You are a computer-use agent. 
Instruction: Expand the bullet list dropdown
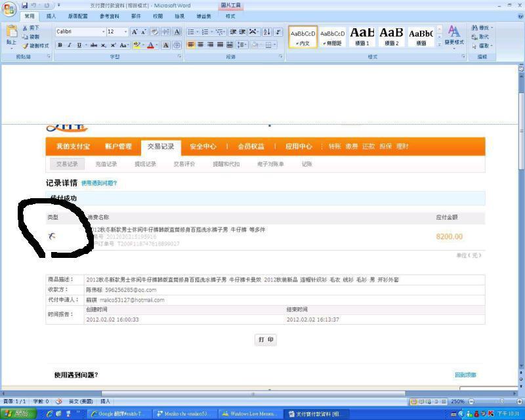tap(198, 31)
